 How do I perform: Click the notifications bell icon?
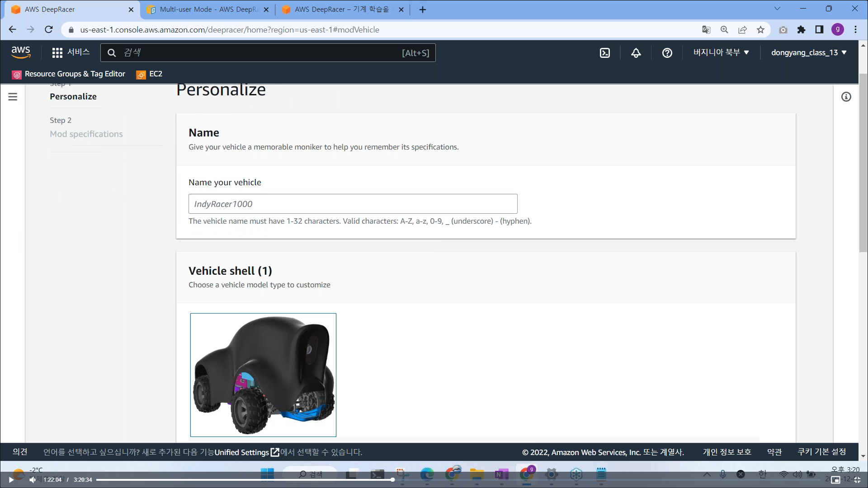tap(636, 53)
